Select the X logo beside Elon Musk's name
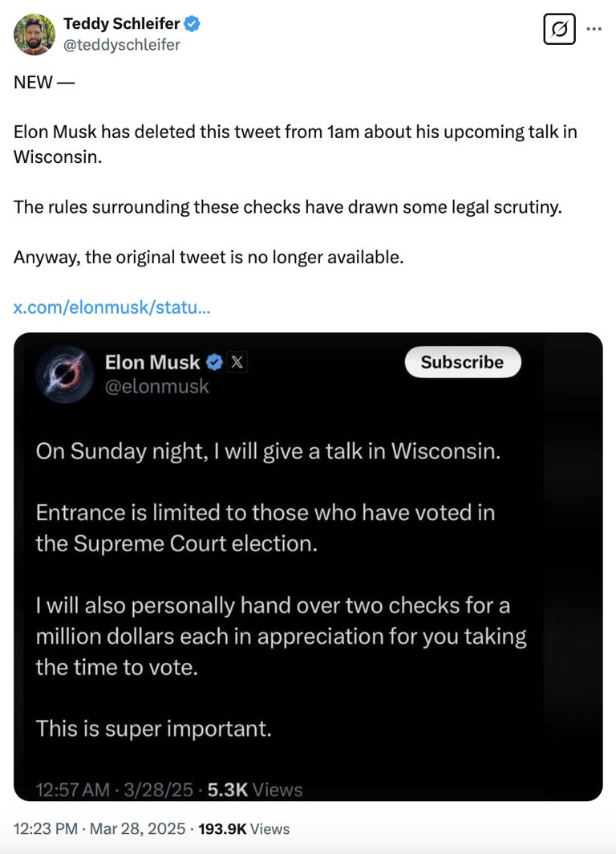The image size is (616, 854). [237, 362]
